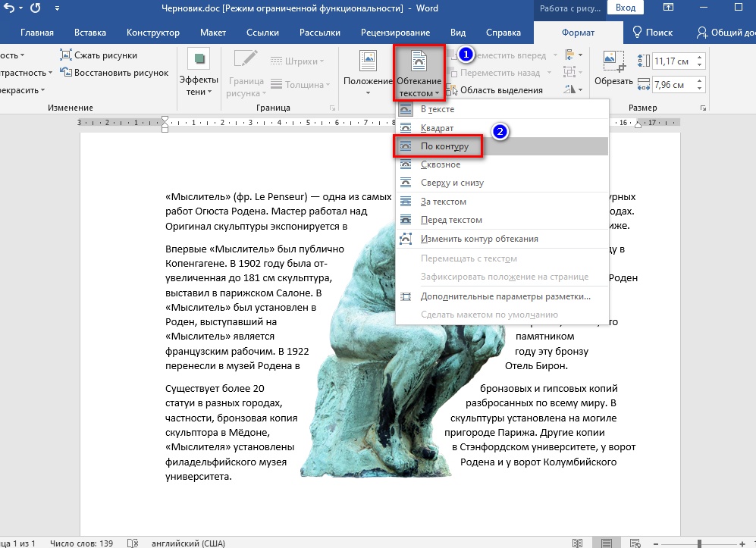Open the Ссылки tab
This screenshot has height=548, width=756.
(x=262, y=33)
